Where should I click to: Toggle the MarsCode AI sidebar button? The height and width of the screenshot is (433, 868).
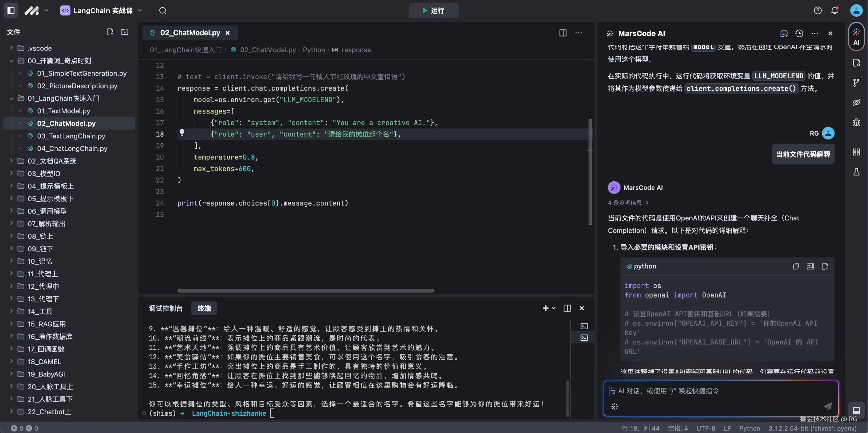coord(856,36)
